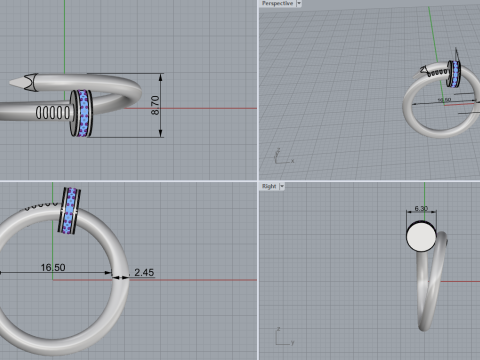The height and width of the screenshot is (360, 480).
Task: Select the blue gem band in bottom-left viewport
Action: (69, 211)
